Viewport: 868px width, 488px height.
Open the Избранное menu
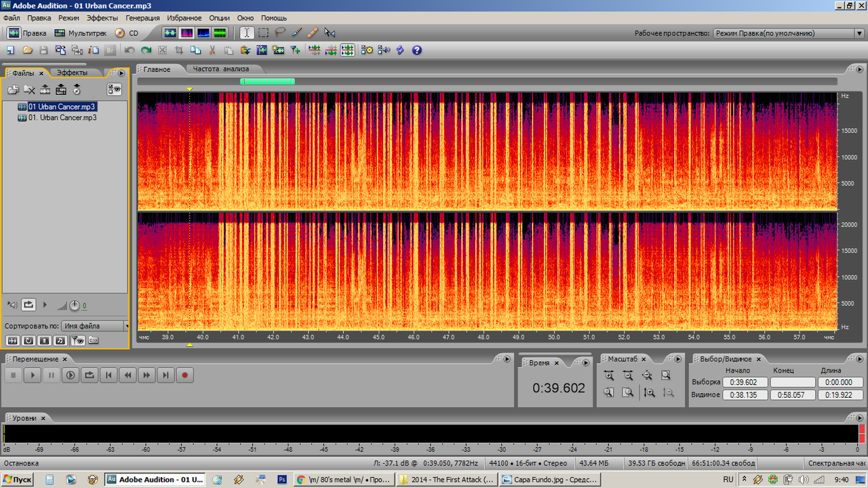185,18
